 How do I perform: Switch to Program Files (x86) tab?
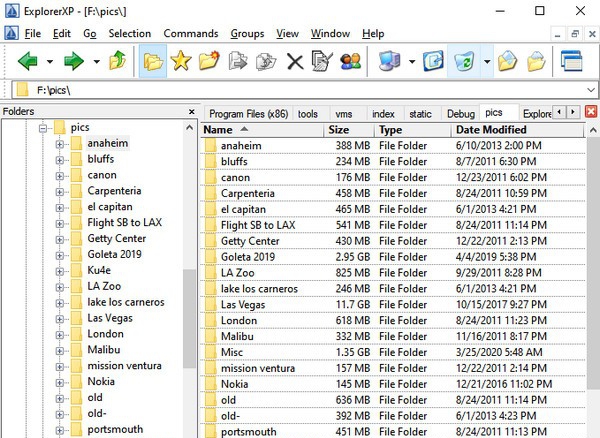coord(248,114)
